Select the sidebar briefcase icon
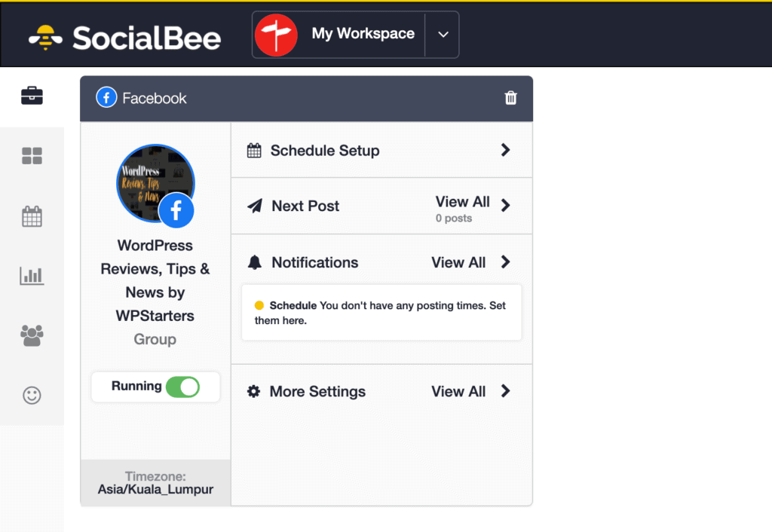Image resolution: width=772 pixels, height=532 pixels. (x=32, y=96)
